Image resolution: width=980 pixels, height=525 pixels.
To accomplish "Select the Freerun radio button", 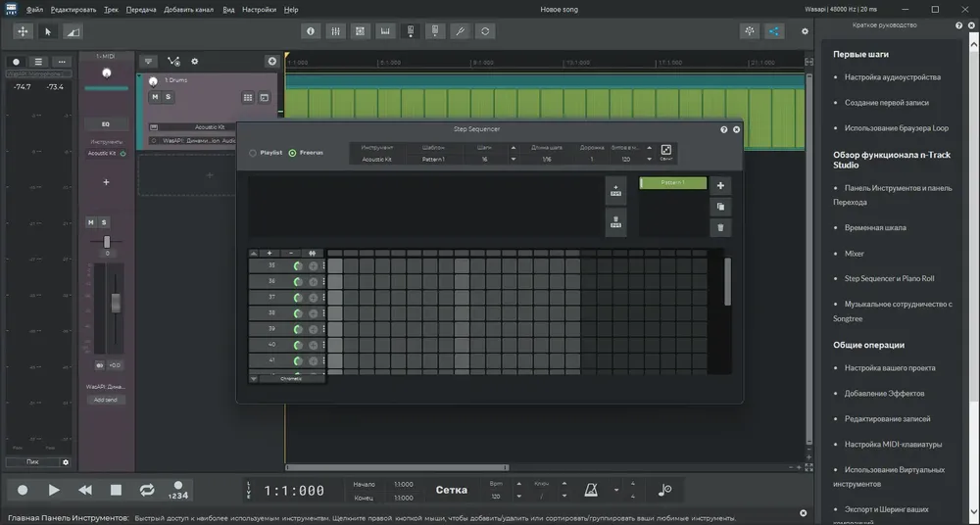I will coord(306,153).
